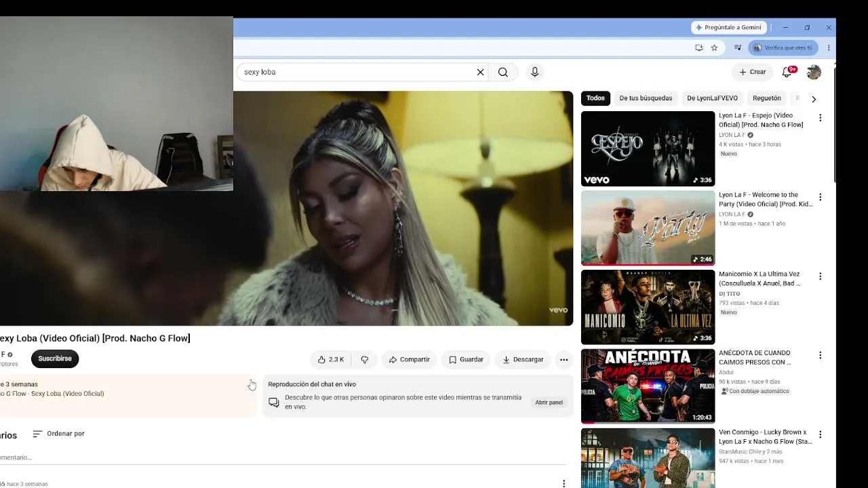Click the 'Con doblaje automático' badge

[755, 392]
